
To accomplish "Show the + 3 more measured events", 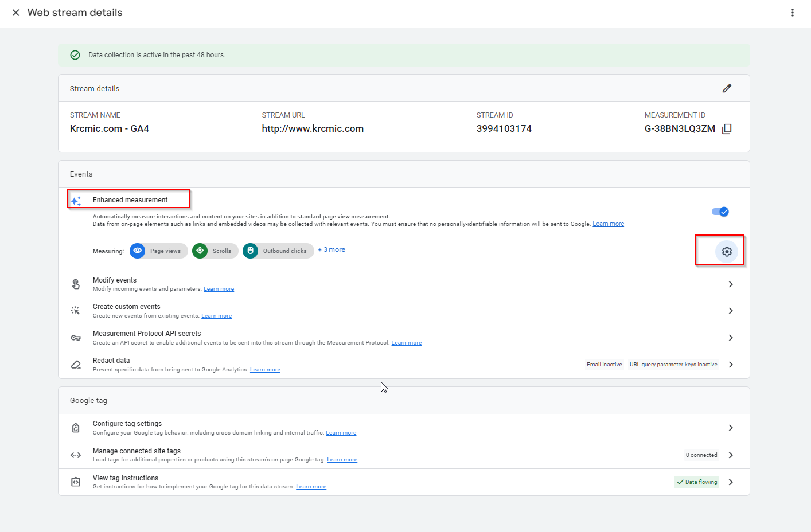I will (x=332, y=250).
